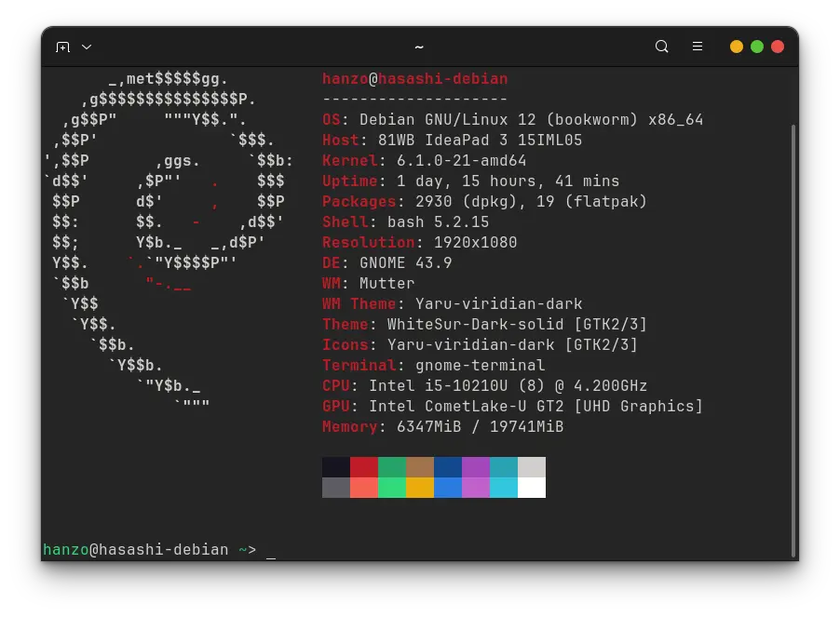The image size is (840, 617).
Task: Click the red color block in top row
Action: [x=364, y=467]
